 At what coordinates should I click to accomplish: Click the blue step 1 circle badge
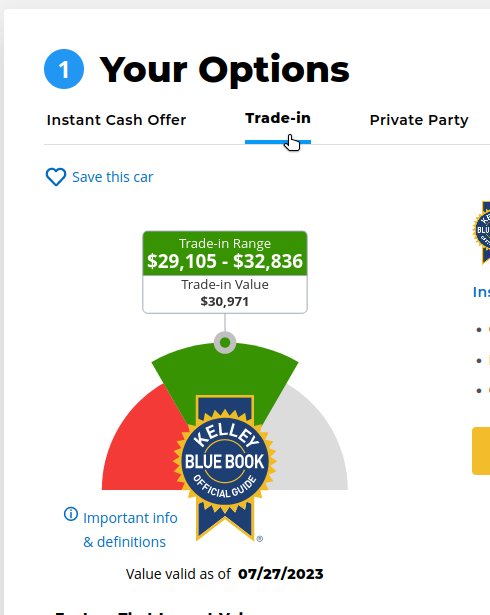(64, 69)
